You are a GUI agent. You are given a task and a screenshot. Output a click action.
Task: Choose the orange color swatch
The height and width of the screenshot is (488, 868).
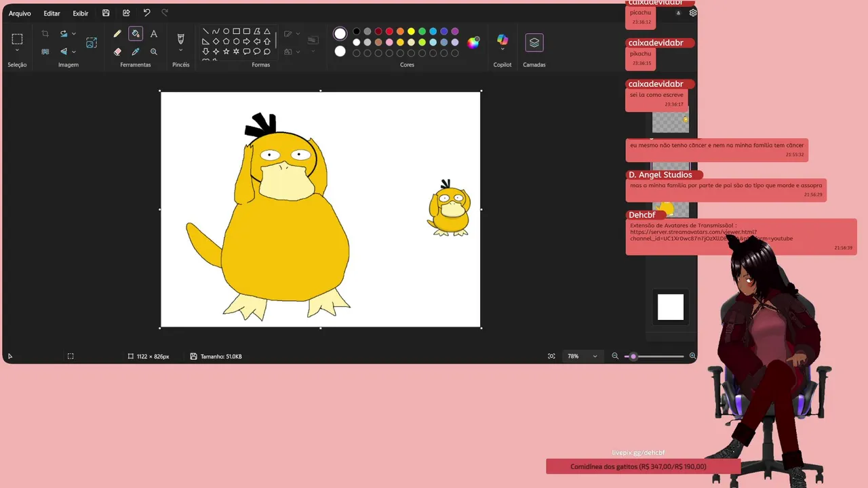(400, 31)
